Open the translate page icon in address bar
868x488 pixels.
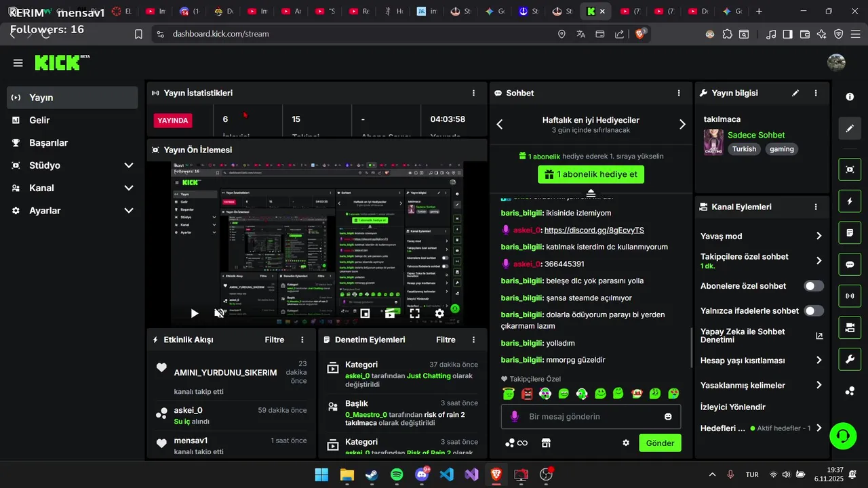tap(581, 34)
